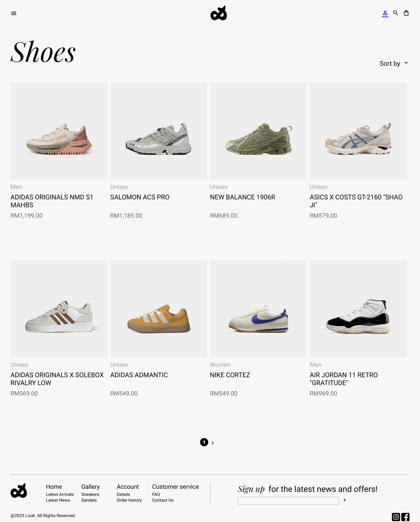The width and height of the screenshot is (420, 522).
Task: Go to next page chevron
Action: click(212, 443)
